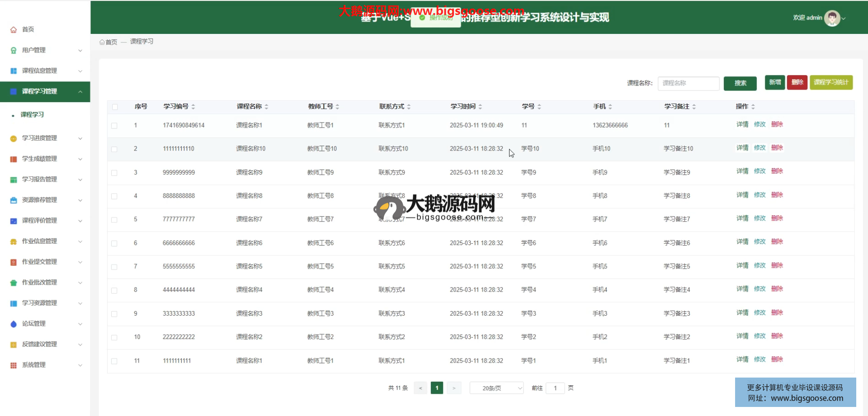
Task: Click the admin avatar picture
Action: [832, 18]
